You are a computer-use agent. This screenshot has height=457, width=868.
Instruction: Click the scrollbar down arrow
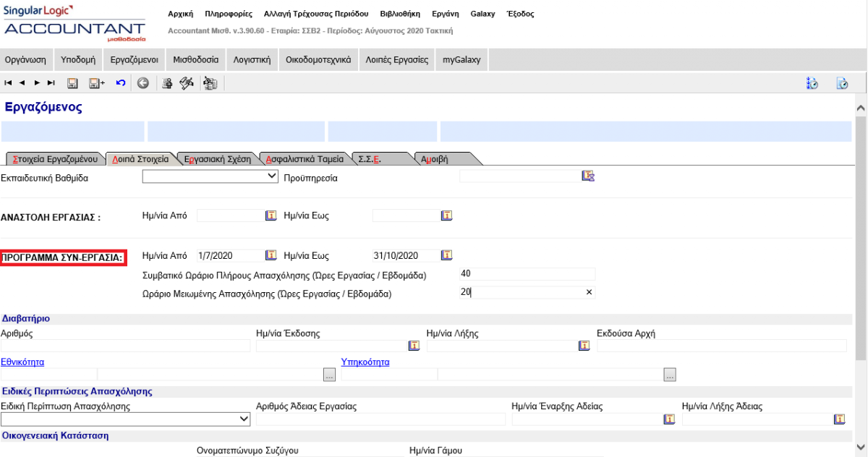click(x=861, y=448)
